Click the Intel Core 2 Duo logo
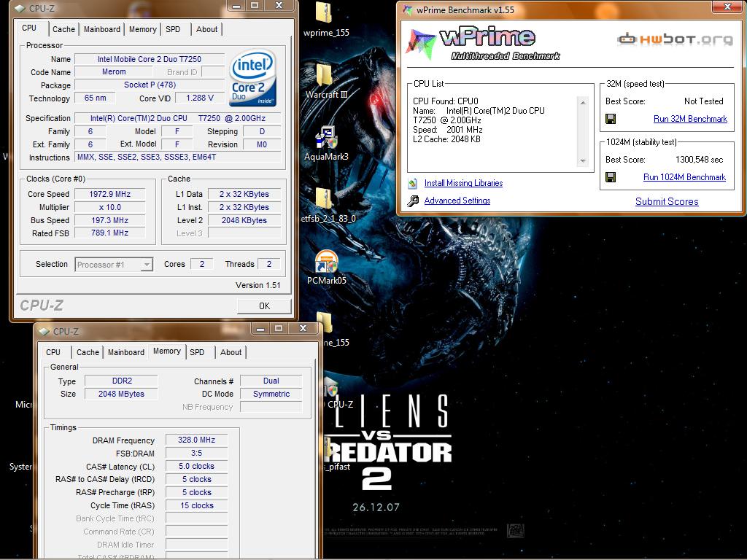Image resolution: width=747 pixels, height=560 pixels. point(252,79)
